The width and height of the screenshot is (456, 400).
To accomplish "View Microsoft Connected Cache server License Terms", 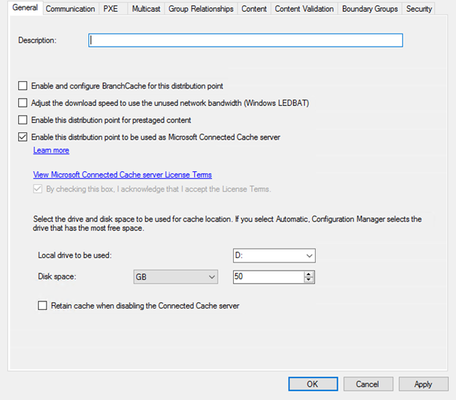I will (122, 175).
